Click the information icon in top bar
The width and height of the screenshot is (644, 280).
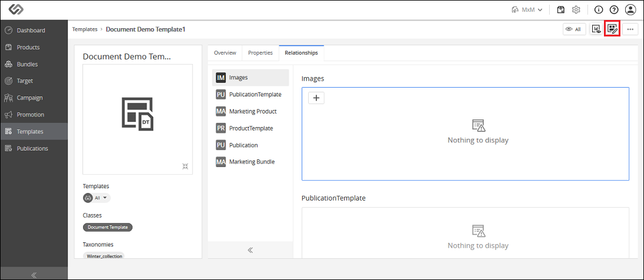tap(599, 9)
